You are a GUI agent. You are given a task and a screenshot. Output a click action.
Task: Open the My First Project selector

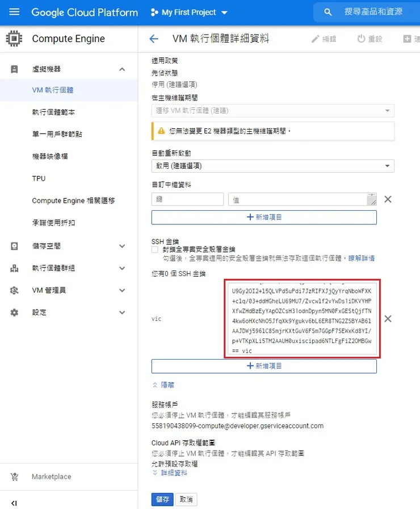[x=189, y=12]
